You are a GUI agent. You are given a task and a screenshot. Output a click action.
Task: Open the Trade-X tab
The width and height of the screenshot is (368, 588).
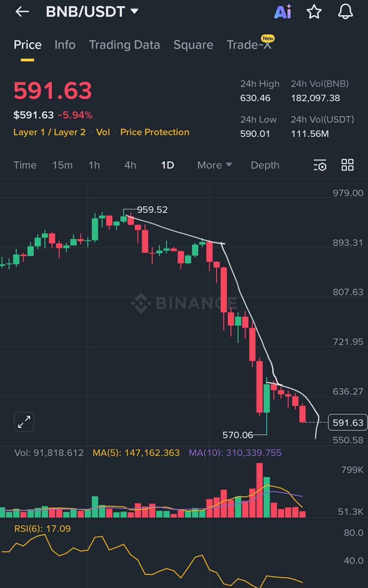pyautogui.click(x=249, y=45)
